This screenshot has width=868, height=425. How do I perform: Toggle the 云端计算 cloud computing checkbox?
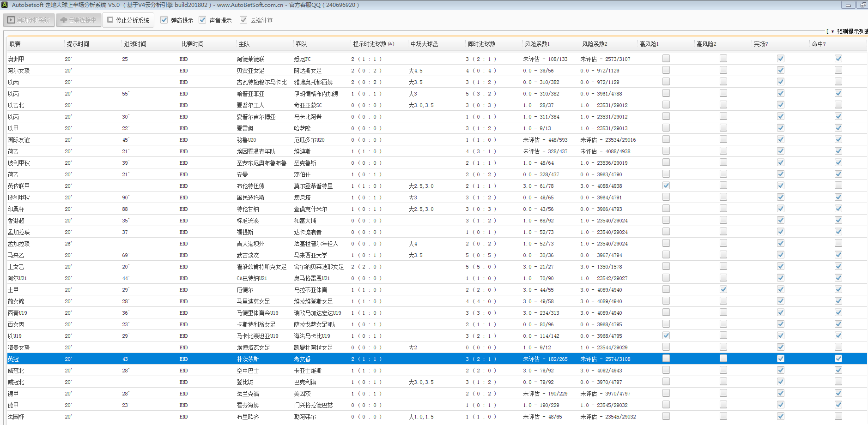pyautogui.click(x=243, y=20)
